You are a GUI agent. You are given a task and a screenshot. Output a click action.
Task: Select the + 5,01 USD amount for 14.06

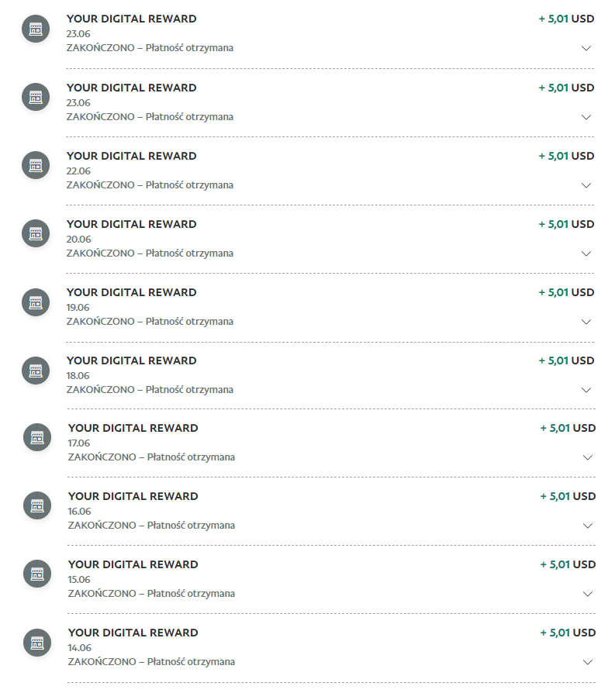(568, 633)
